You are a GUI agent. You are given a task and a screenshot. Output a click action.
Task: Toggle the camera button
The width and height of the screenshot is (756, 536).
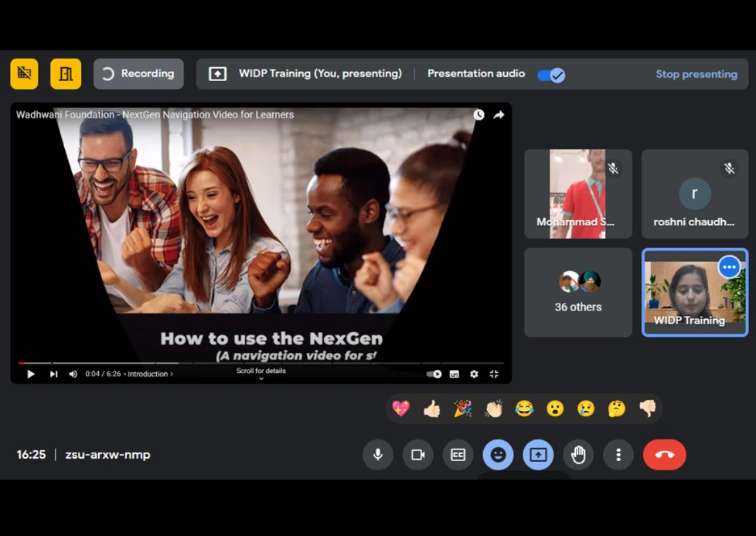418,455
